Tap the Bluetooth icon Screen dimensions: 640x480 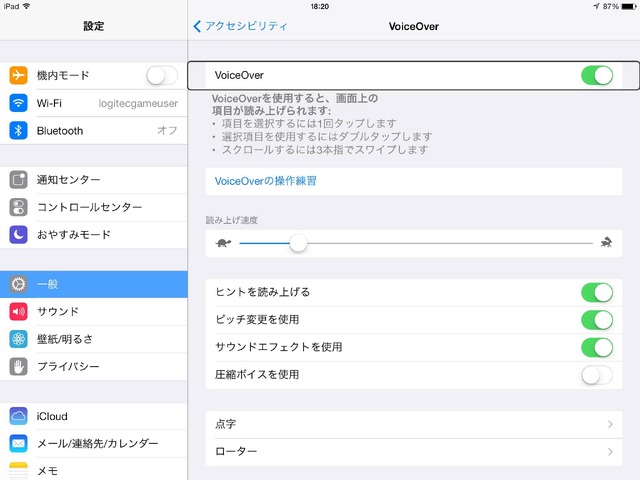click(x=18, y=131)
